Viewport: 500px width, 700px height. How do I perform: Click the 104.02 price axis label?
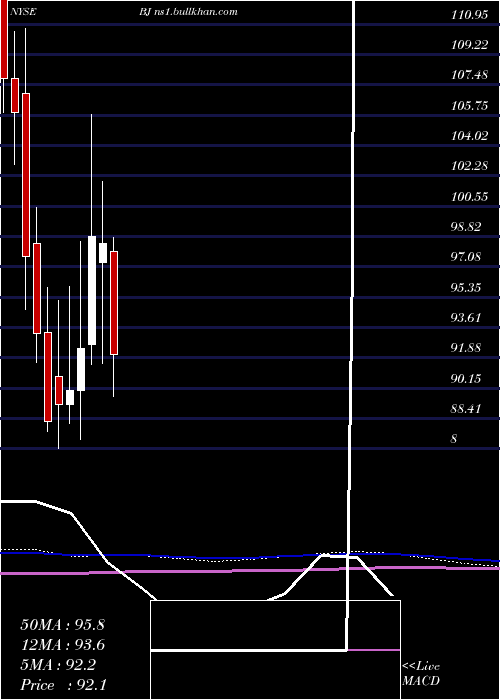pos(469,136)
